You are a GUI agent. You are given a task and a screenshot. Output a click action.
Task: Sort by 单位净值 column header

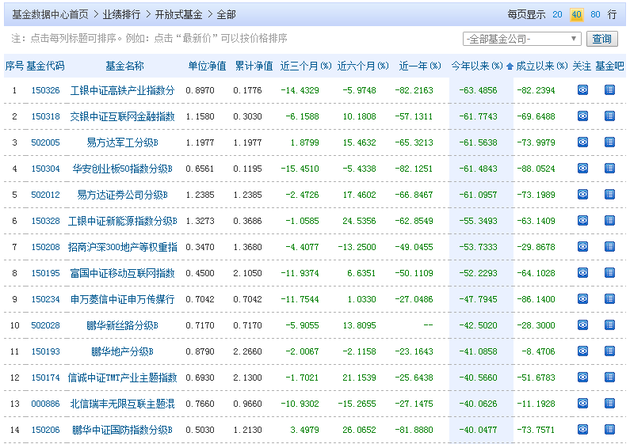click(207, 65)
